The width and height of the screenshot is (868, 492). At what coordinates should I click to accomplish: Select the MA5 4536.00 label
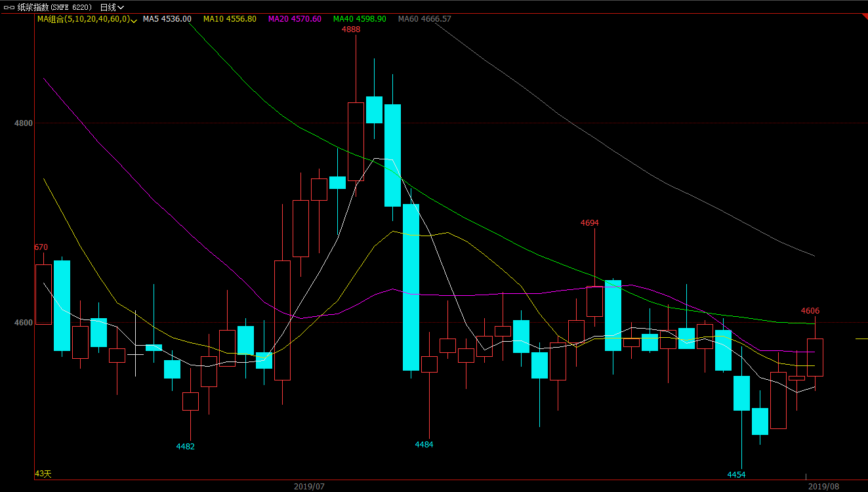[167, 19]
